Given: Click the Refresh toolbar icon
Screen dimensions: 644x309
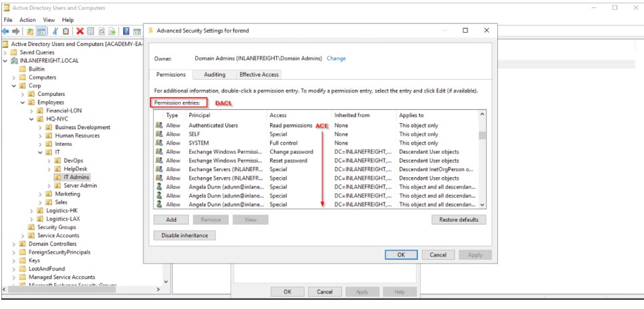Looking at the screenshot, I should (101, 31).
